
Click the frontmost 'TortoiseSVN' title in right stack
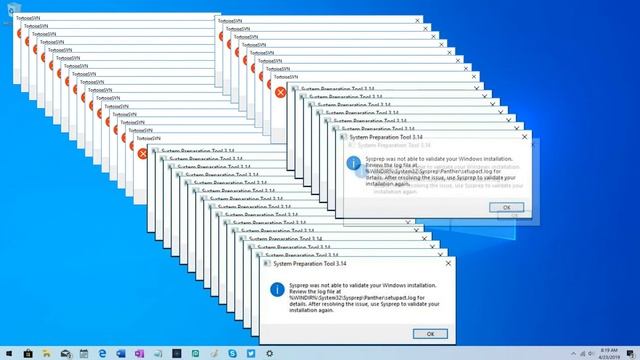(x=286, y=77)
